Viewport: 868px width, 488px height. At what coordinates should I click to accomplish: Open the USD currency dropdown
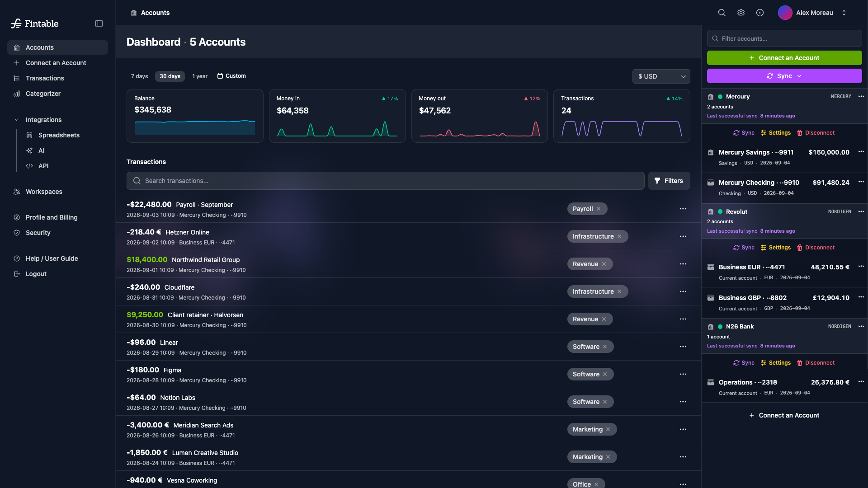coord(661,76)
